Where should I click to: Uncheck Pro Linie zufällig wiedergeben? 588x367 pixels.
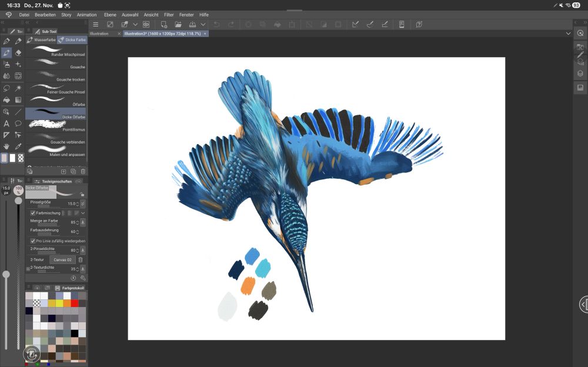point(33,241)
